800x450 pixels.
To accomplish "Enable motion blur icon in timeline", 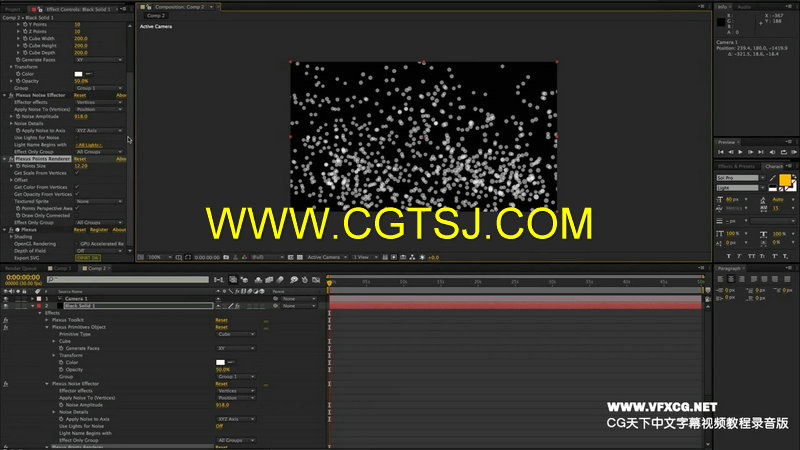I will click(280, 280).
